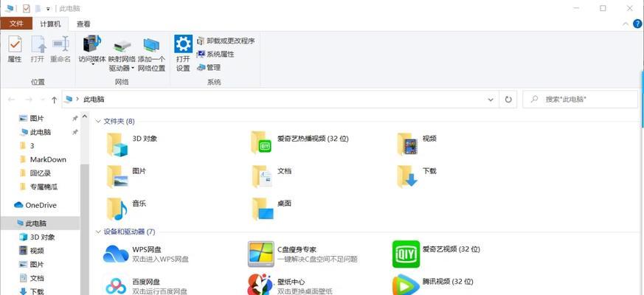
Task: Click the 打开 ribbon button
Action: [38, 49]
